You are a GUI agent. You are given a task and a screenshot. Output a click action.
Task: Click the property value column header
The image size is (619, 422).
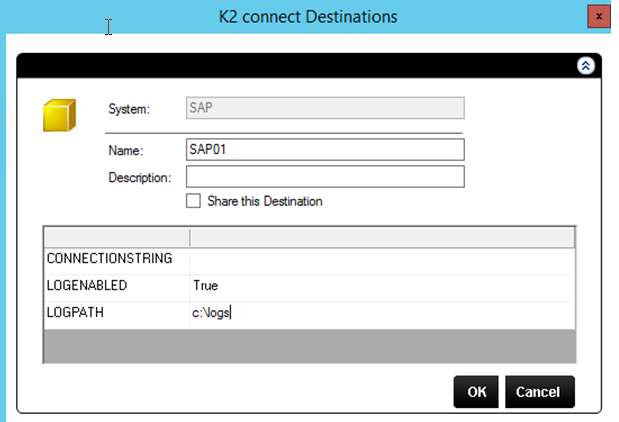[x=382, y=238]
